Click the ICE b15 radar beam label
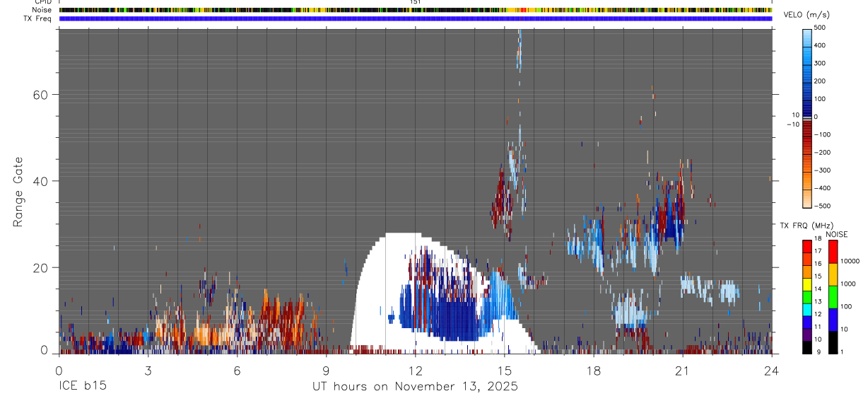The image size is (868, 401). click(x=82, y=386)
